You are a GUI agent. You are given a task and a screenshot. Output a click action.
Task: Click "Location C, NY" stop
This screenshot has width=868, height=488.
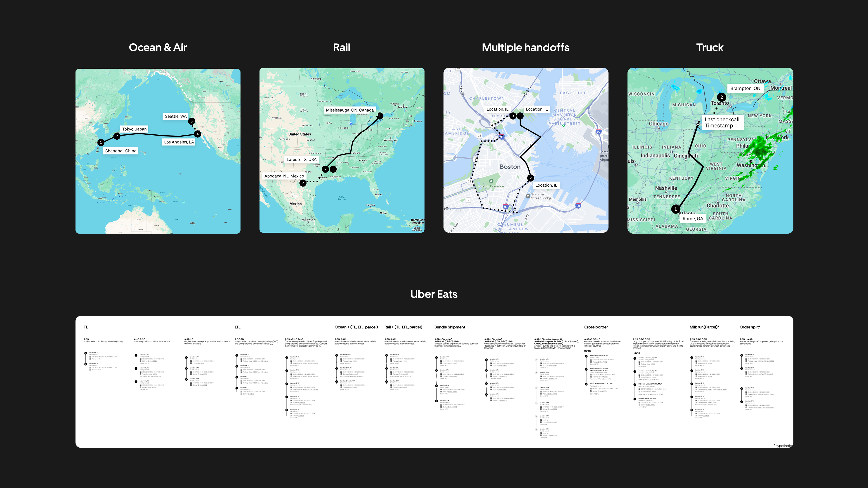click(x=395, y=381)
